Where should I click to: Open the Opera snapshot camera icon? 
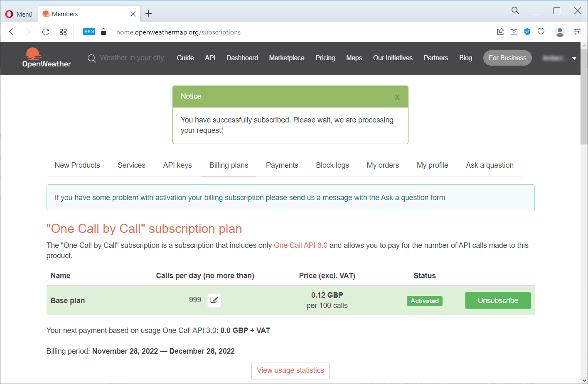coord(514,32)
